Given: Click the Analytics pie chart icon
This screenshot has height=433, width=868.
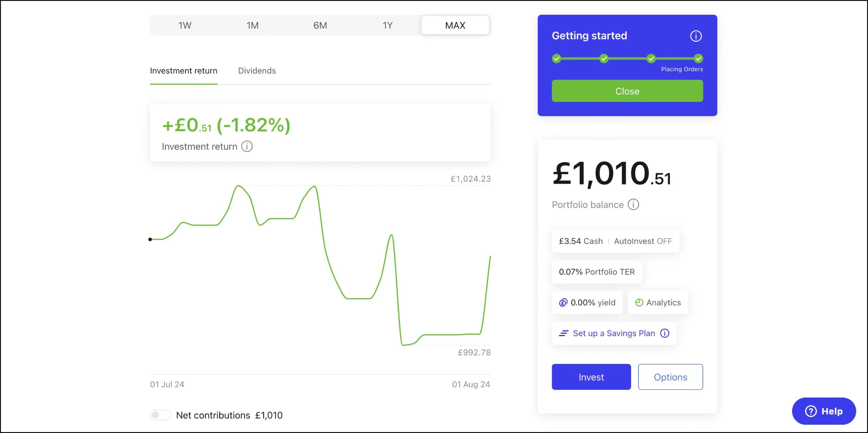Looking at the screenshot, I should pos(639,303).
